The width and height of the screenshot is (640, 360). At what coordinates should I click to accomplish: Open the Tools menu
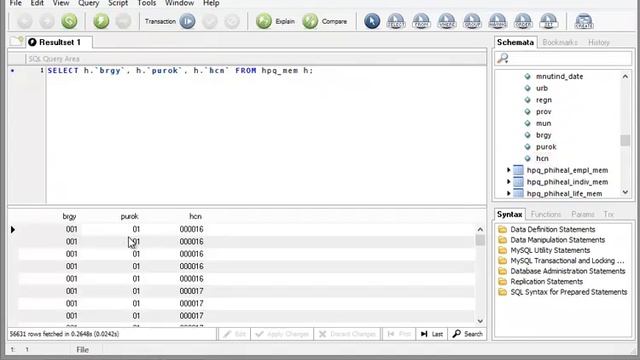[147, 3]
